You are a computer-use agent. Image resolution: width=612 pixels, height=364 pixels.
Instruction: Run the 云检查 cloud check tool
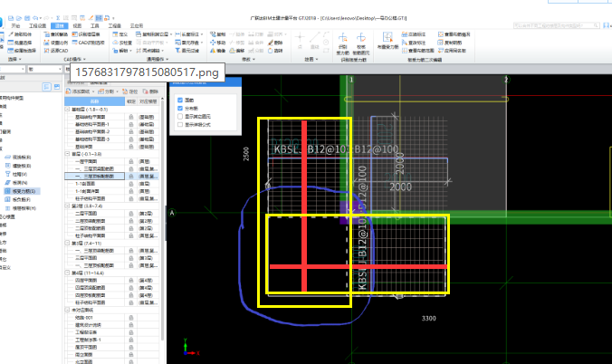point(122,43)
